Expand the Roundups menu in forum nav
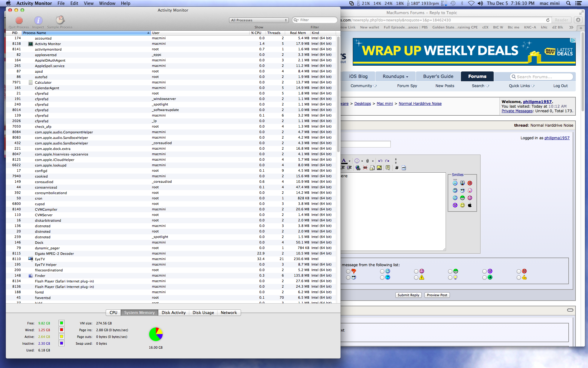The height and width of the screenshot is (368, 588). point(395,76)
